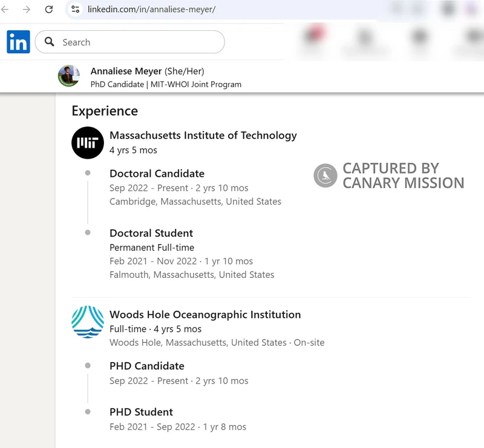The image size is (484, 448).
Task: Click the browser forward arrow
Action: tap(27, 10)
